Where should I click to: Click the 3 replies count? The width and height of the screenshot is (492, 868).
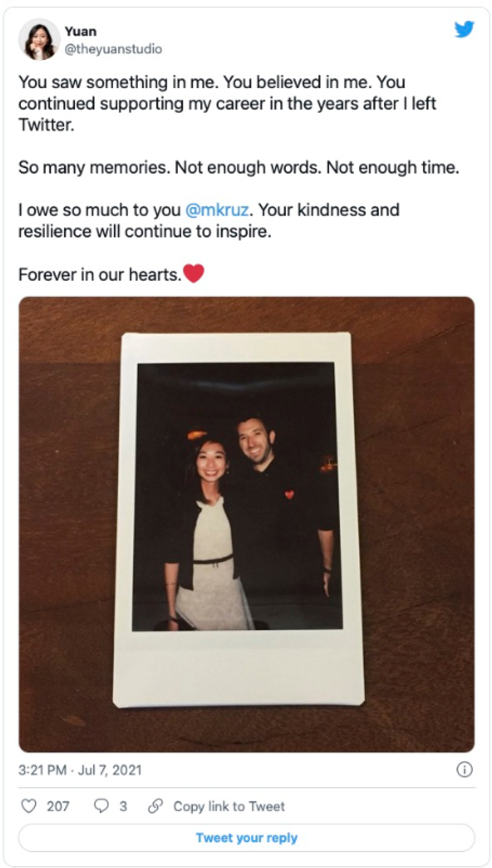[123, 806]
